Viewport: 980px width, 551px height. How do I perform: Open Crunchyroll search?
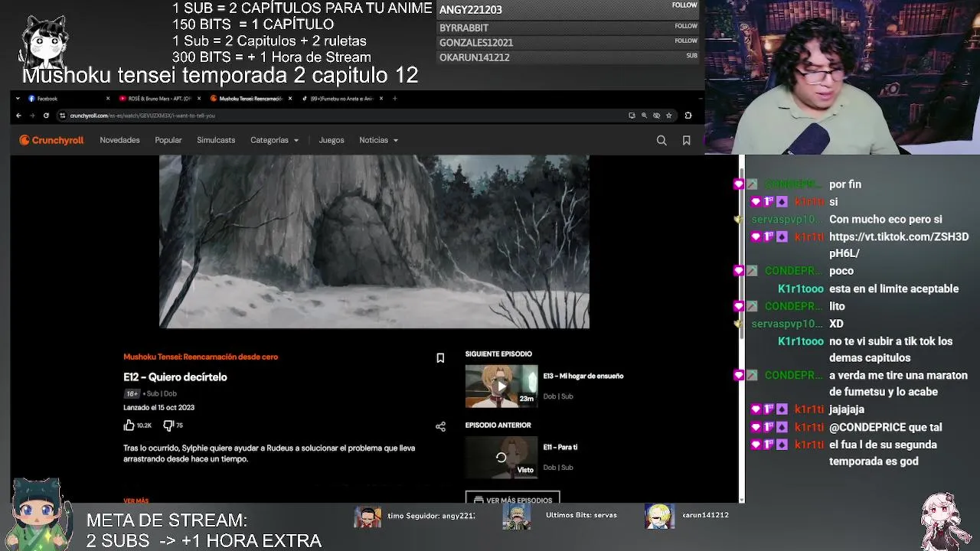(661, 140)
